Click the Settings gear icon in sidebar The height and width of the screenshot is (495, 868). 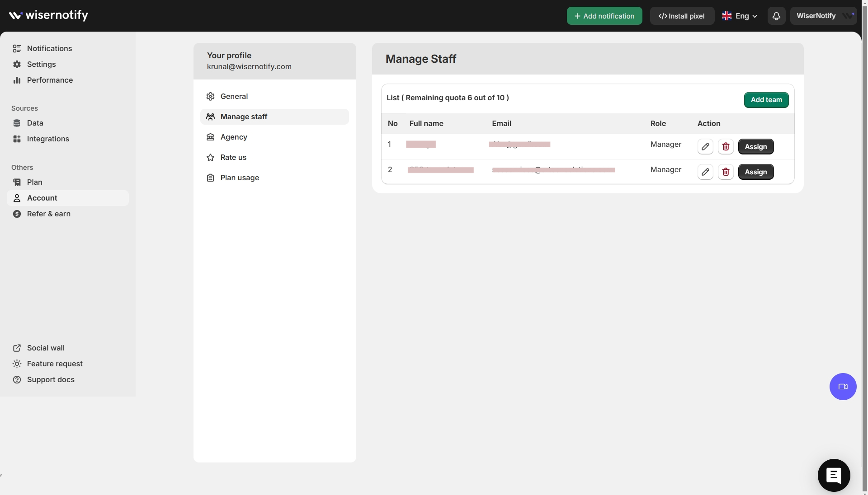17,64
